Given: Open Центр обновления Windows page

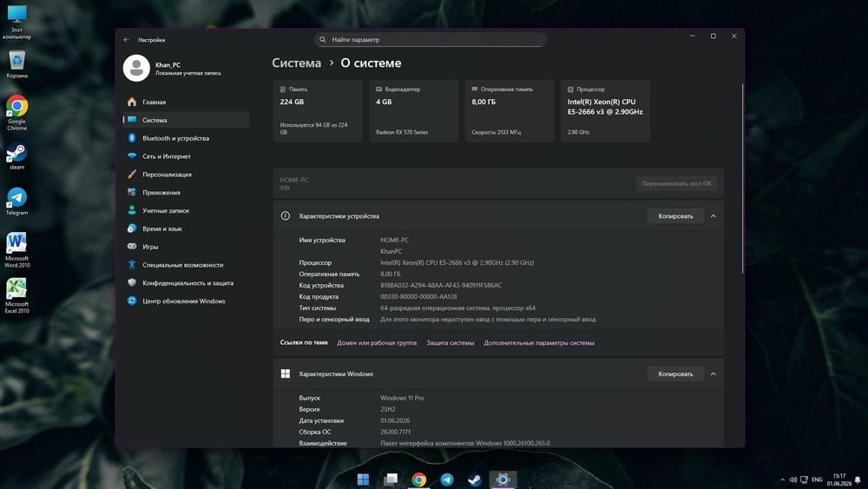Looking at the screenshot, I should point(186,301).
